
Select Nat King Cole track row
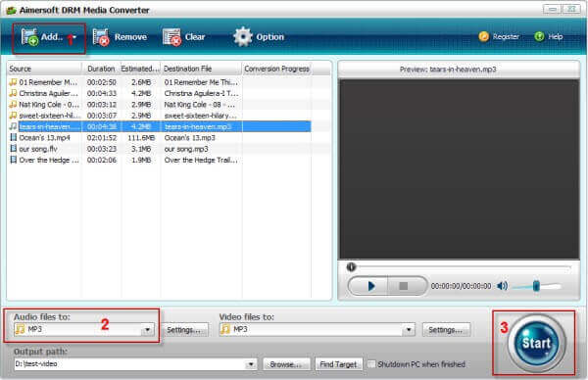(x=160, y=104)
